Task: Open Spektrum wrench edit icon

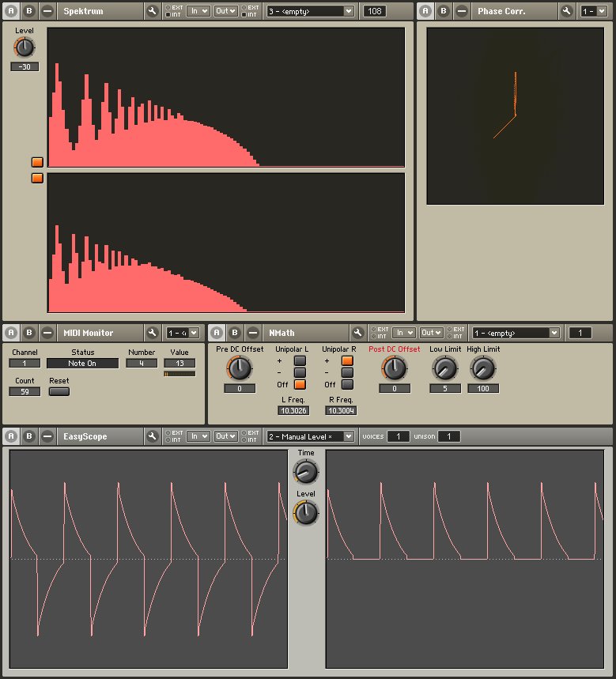Action: (x=152, y=11)
